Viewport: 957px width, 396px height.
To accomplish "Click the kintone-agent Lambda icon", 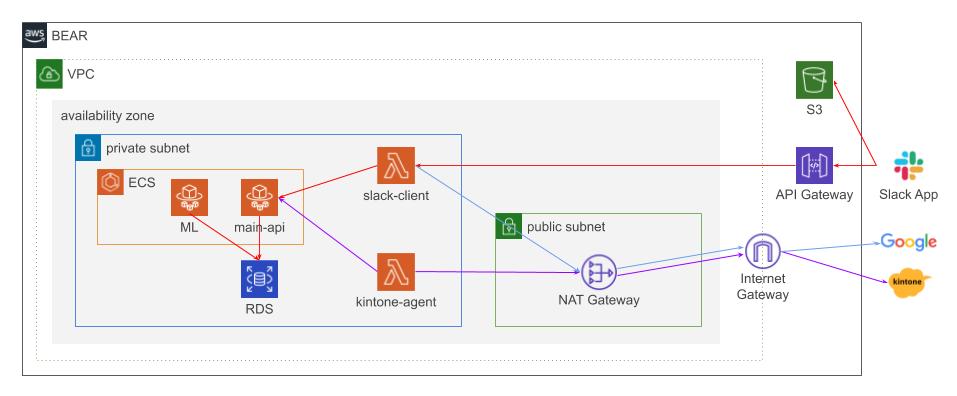I will point(396,272).
